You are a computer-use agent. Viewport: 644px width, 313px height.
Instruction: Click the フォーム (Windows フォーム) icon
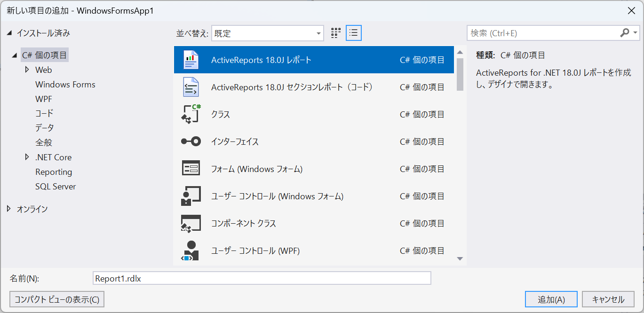(x=191, y=169)
